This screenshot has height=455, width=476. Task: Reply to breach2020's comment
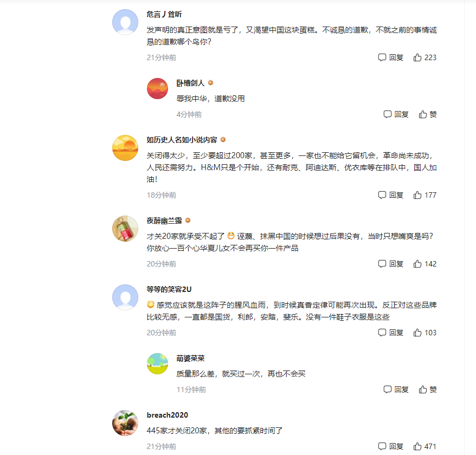390,446
